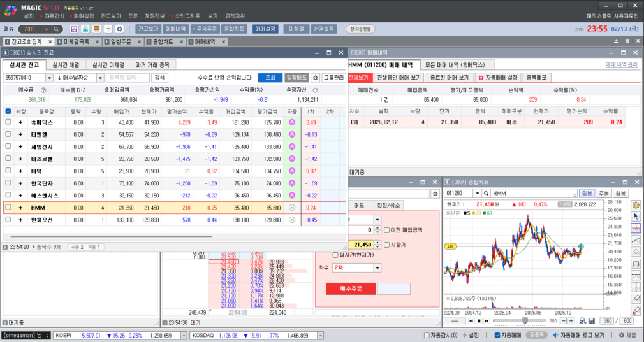The height and width of the screenshot is (342, 644).
Task: Click the auto-trade A icon for 휴메딕스
Action: pos(292,122)
